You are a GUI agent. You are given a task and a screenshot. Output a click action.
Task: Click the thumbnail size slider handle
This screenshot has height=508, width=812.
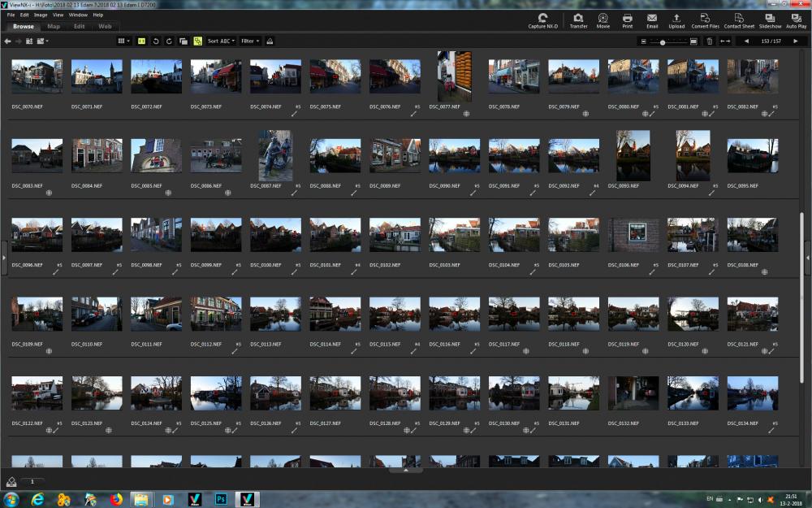pos(663,42)
